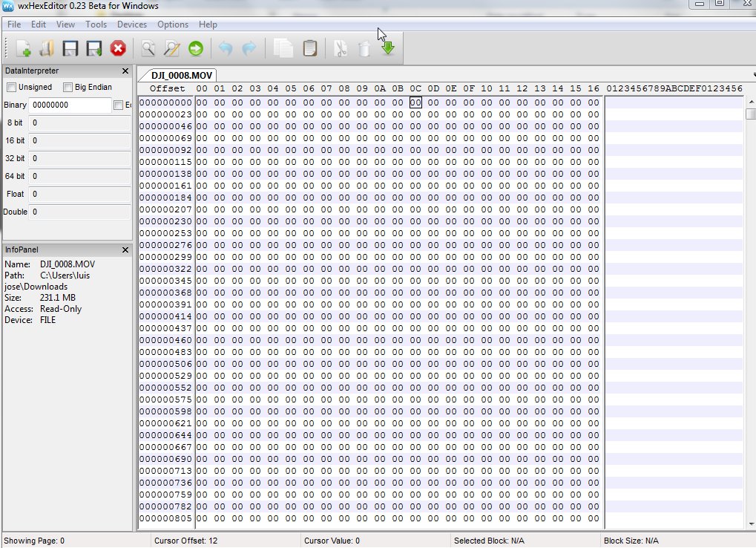This screenshot has width=756, height=548.
Task: Select the highlighted byte at column 0C
Action: (x=415, y=102)
